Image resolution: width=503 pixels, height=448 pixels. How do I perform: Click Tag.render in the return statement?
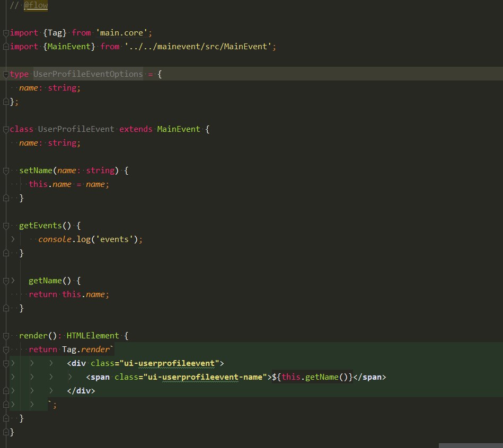(86, 350)
